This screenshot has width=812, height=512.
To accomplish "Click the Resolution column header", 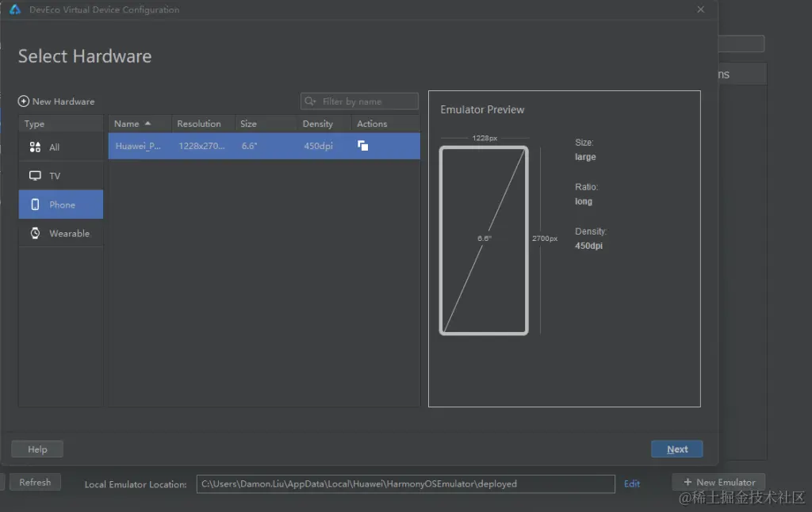I will click(203, 124).
